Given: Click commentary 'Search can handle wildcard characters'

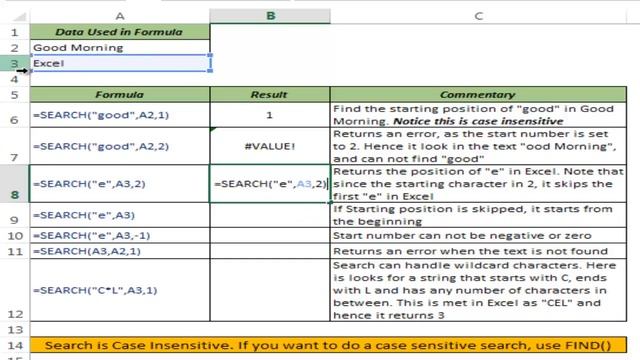Looking at the screenshot, I should pos(478,290).
